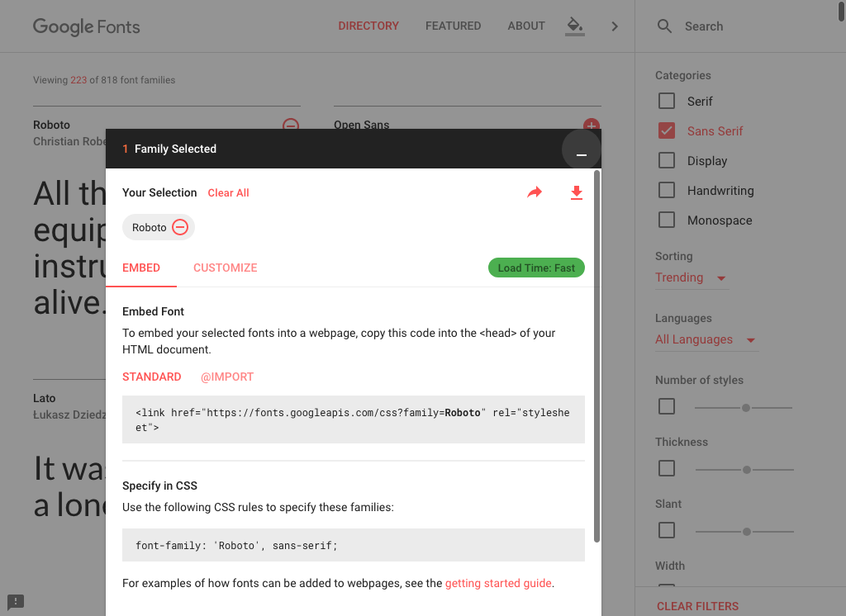Click Clear All selection link

(228, 193)
